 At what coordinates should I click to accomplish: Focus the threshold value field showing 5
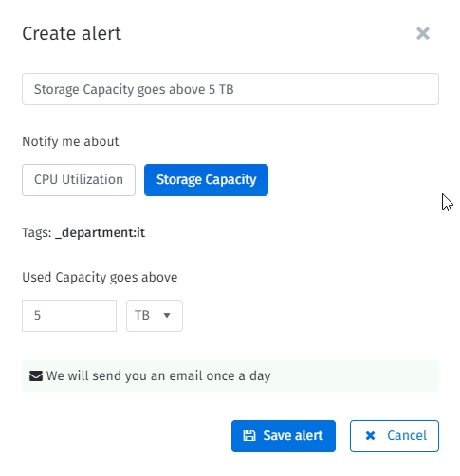click(69, 316)
